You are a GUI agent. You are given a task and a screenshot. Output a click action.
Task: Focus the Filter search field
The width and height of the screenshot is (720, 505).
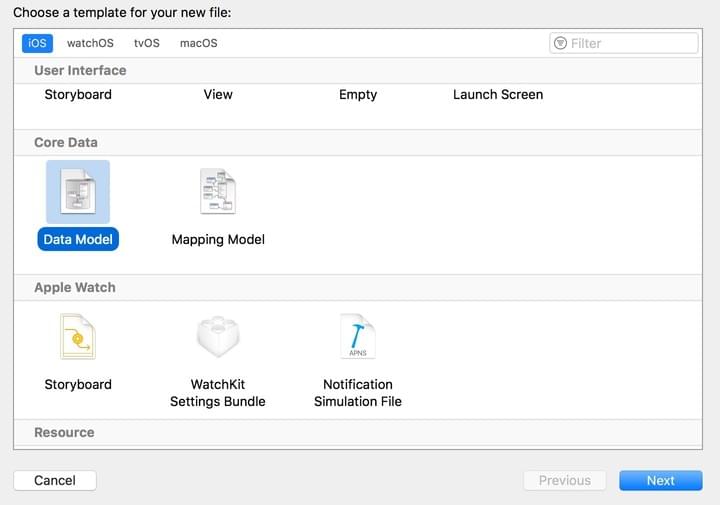[630, 43]
